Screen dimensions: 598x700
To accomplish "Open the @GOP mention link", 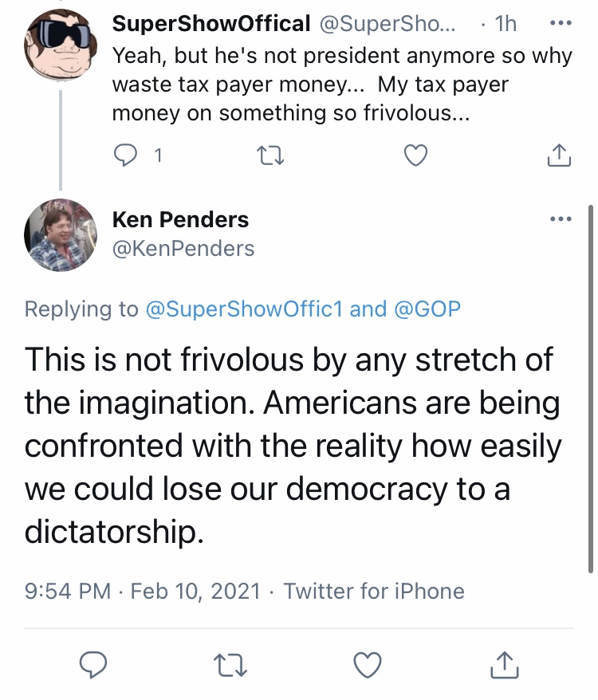I will [x=427, y=309].
